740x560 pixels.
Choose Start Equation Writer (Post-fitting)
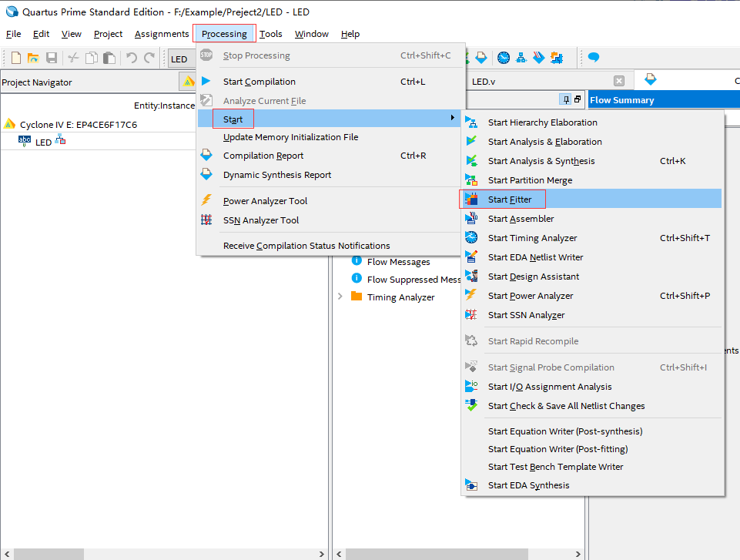(592, 449)
